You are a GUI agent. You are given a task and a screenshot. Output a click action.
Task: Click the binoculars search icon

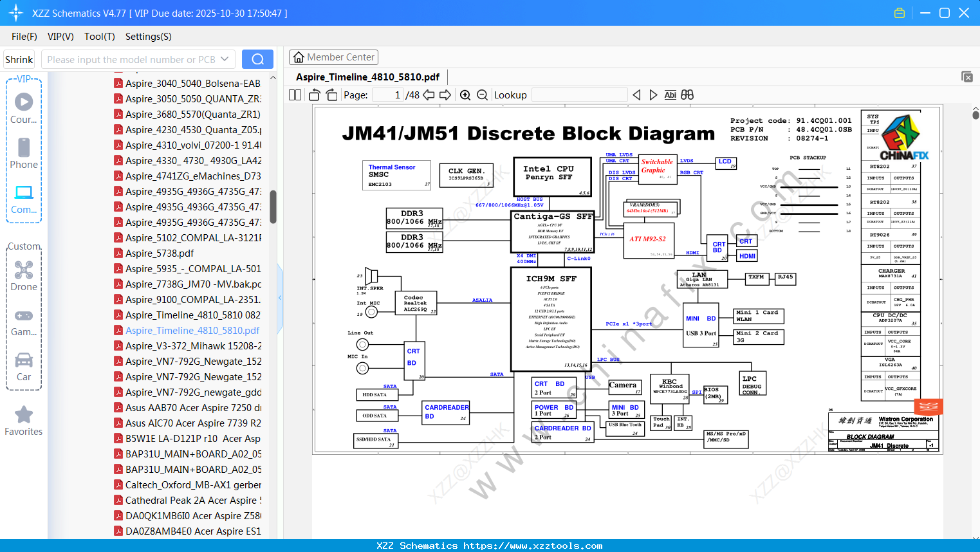click(687, 95)
